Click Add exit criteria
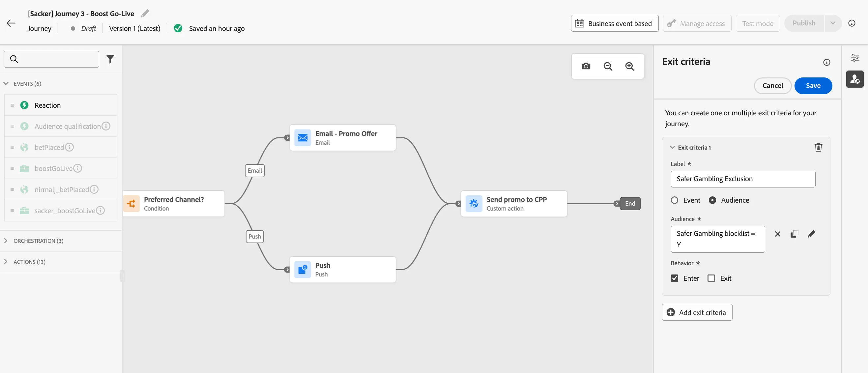The height and width of the screenshot is (373, 868). click(697, 312)
